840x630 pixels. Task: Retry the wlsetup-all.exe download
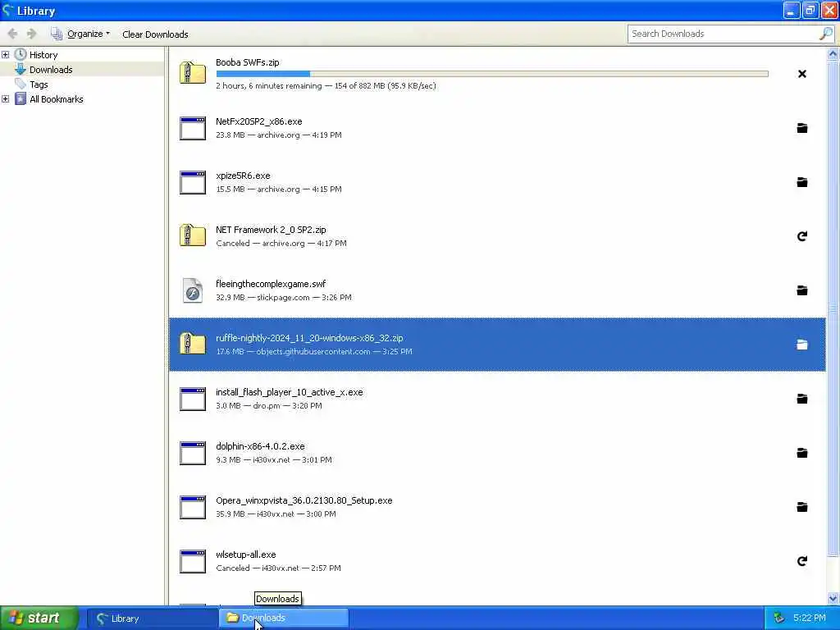(802, 561)
